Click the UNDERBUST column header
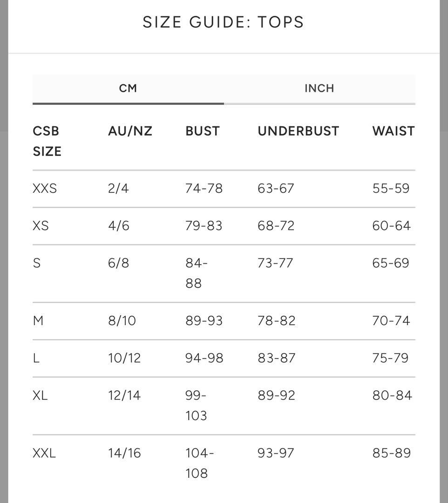 (x=298, y=131)
